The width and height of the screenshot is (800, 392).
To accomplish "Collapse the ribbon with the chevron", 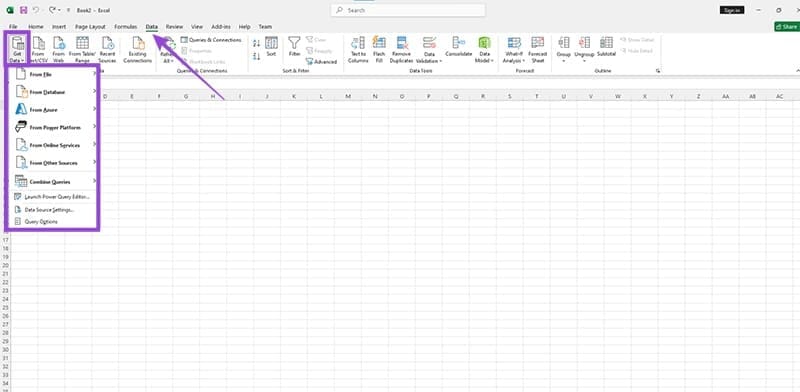I will (797, 71).
